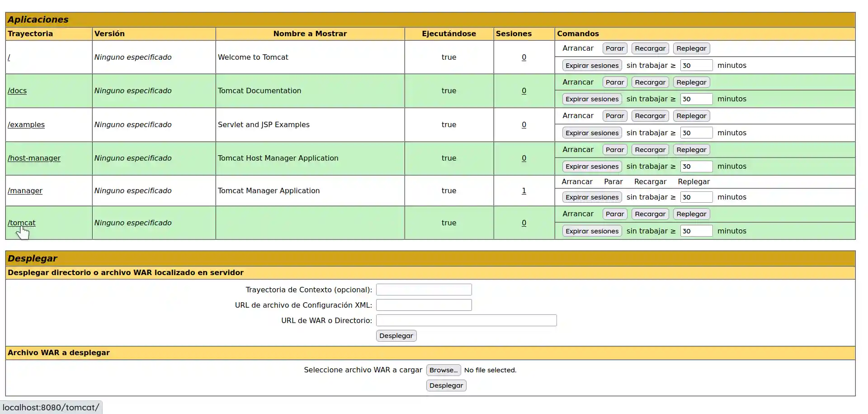Stop the /docs application with Parar
This screenshot has height=414, width=868.
pos(614,82)
